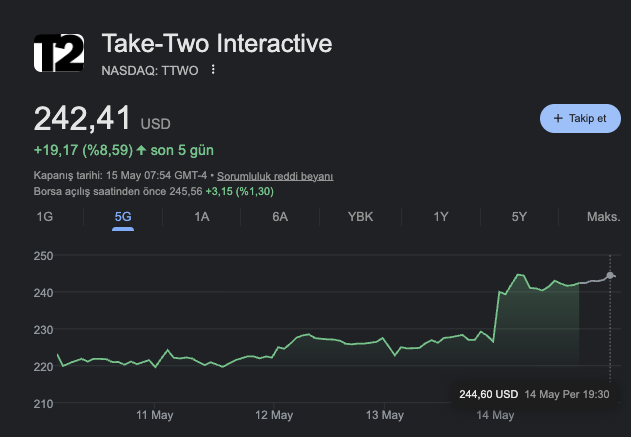The image size is (631, 437).
Task: Select the 5G time range tab
Action: coord(123,217)
